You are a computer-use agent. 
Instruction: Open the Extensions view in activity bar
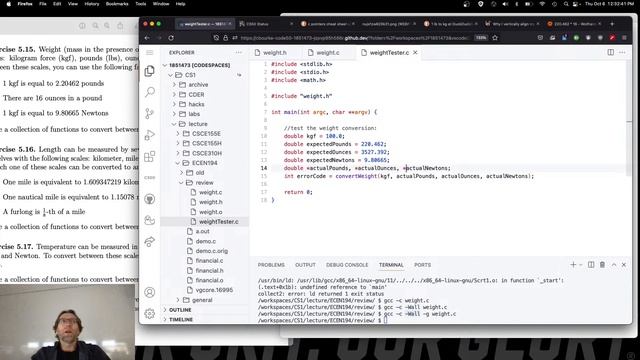(x=150, y=156)
